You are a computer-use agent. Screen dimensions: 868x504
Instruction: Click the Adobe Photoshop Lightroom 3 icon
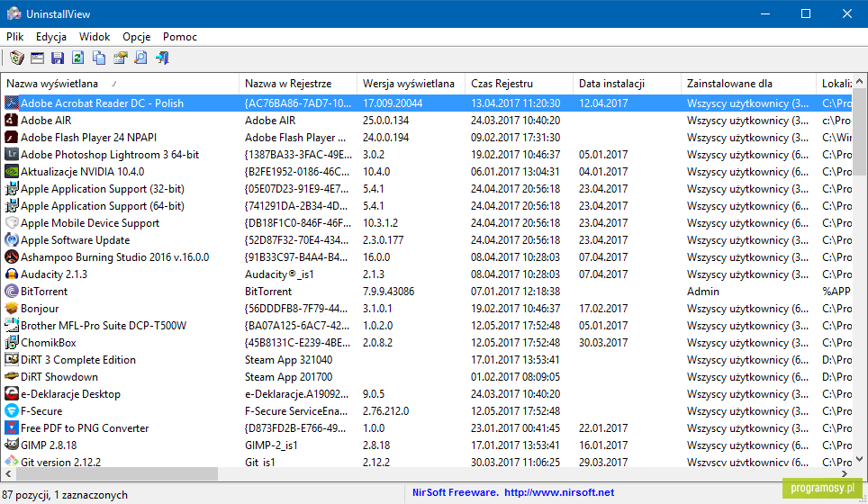pos(11,155)
